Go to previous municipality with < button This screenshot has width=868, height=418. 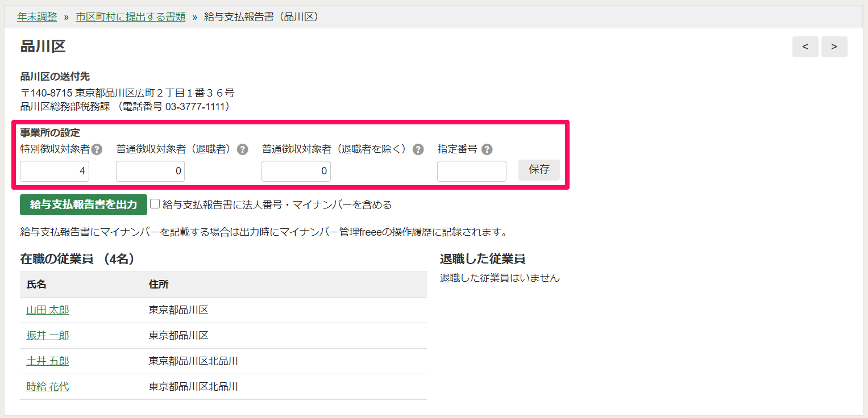point(805,47)
